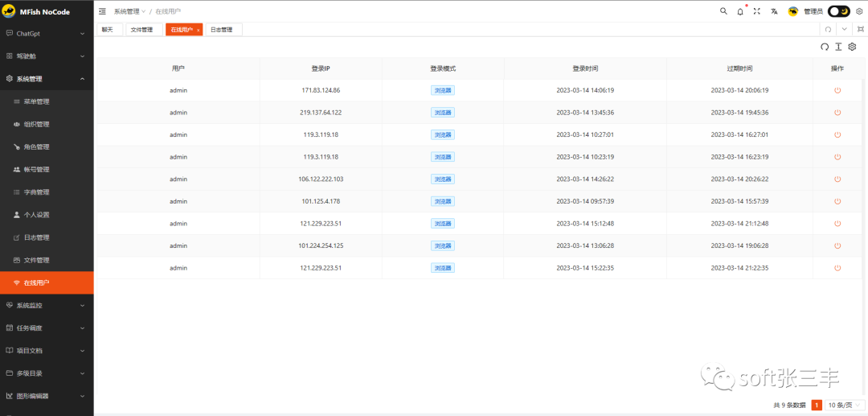Click the 登录IP column header
This screenshot has width=868, height=416.
pyautogui.click(x=321, y=68)
